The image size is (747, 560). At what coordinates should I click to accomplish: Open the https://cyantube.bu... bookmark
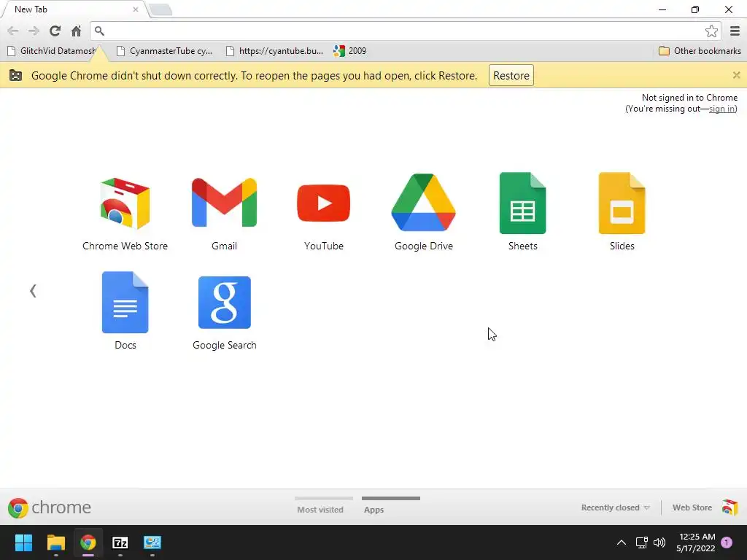click(275, 51)
